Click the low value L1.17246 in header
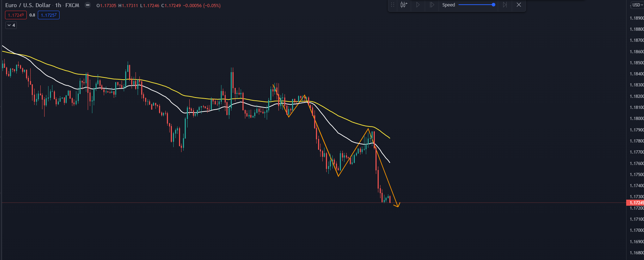 tap(149, 6)
